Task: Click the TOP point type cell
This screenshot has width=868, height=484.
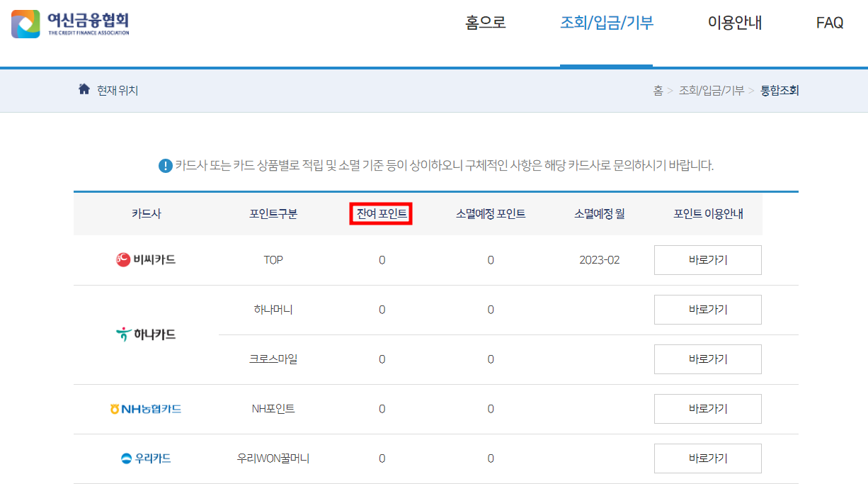Action: [x=273, y=260]
